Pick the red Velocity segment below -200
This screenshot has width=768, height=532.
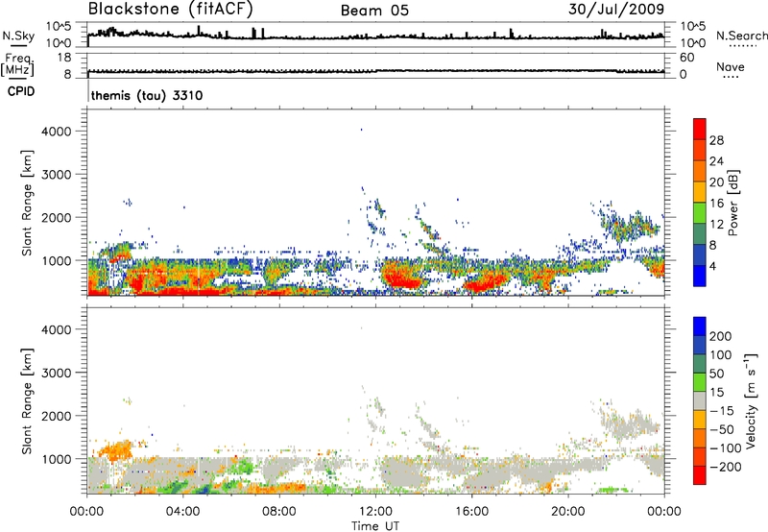(700, 475)
